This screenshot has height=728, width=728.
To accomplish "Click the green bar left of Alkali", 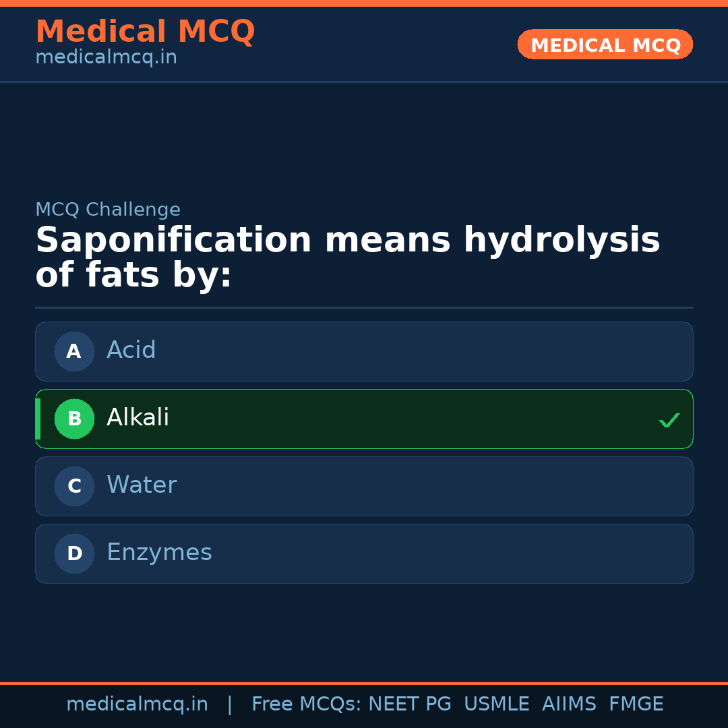I will [x=38, y=419].
